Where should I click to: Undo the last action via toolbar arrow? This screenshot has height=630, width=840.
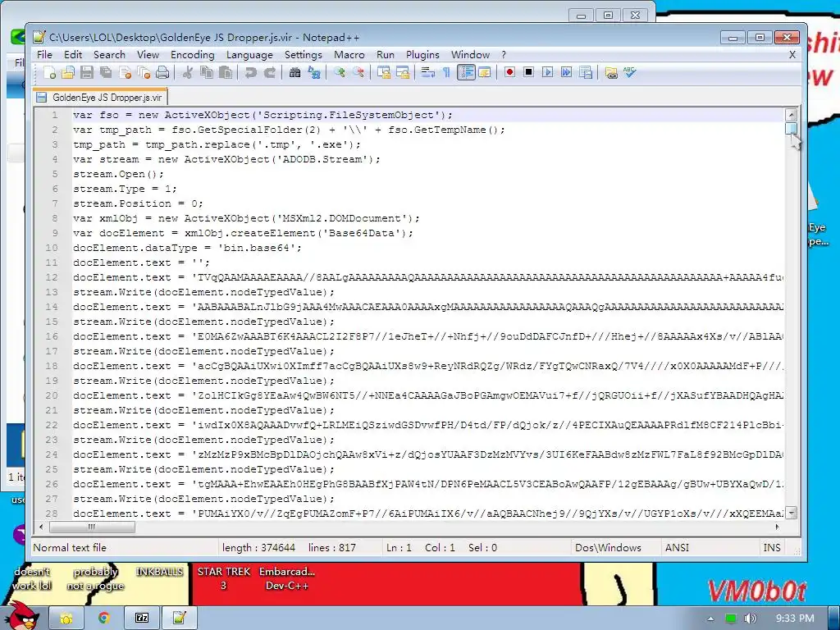250,72
